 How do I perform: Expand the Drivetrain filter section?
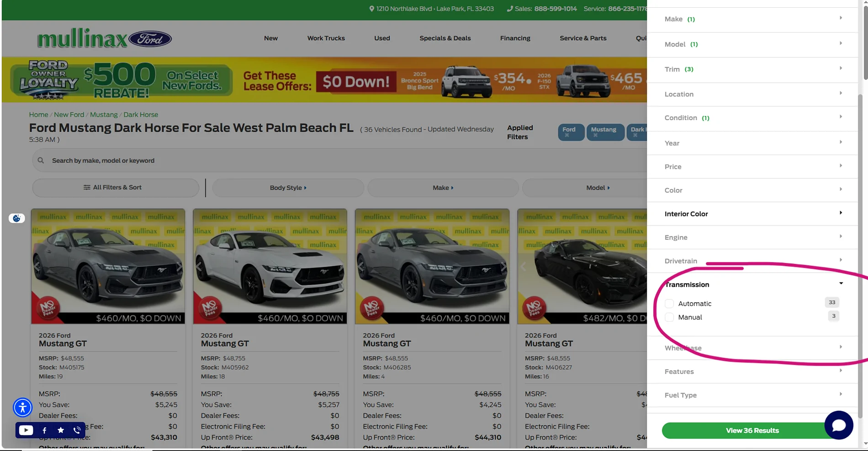[x=752, y=261]
